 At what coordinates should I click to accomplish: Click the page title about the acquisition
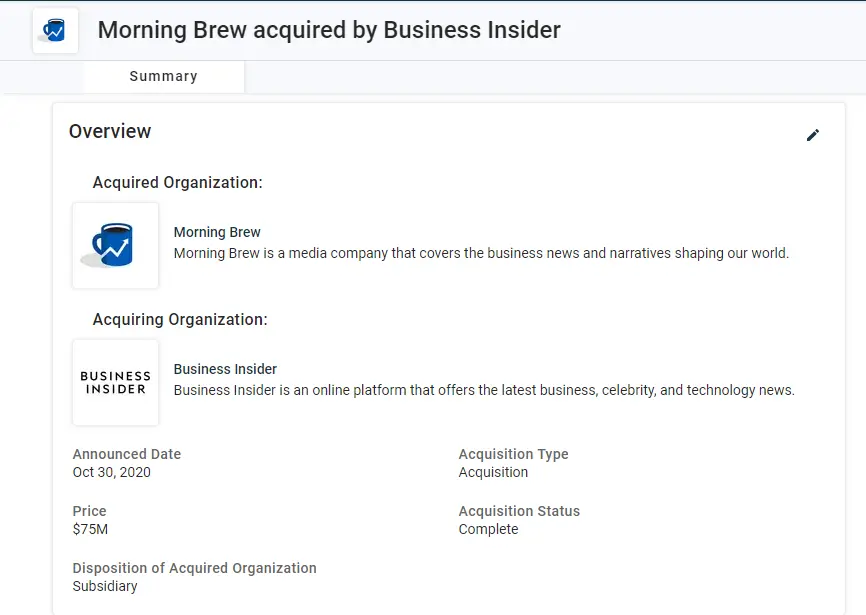tap(329, 30)
